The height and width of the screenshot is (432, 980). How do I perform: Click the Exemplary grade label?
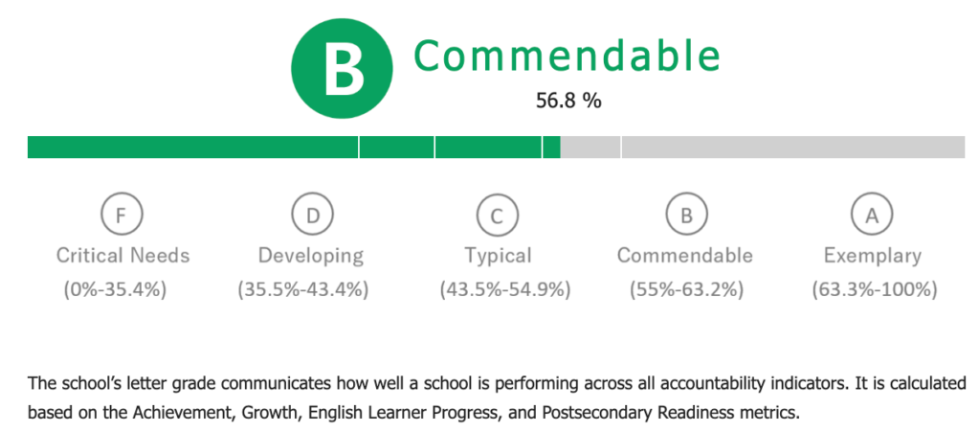pos(873,256)
